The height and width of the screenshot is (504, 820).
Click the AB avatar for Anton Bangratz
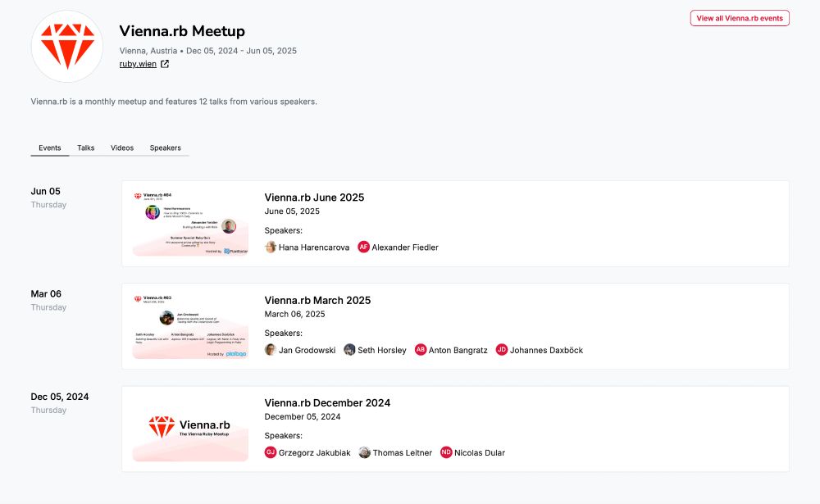(421, 350)
